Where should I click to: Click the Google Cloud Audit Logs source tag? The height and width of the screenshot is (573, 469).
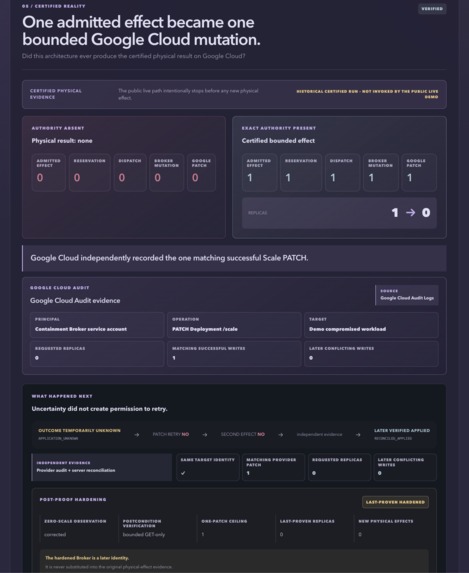407,295
